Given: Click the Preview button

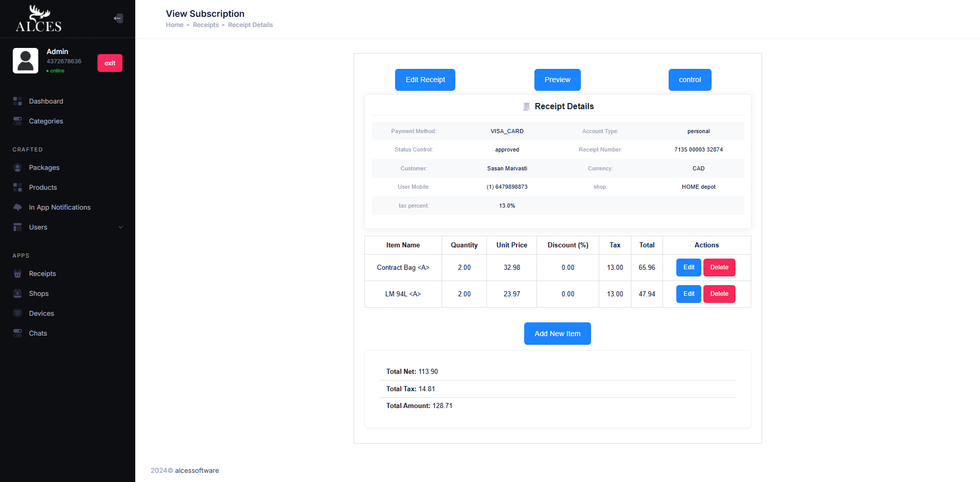Looking at the screenshot, I should pos(557,80).
